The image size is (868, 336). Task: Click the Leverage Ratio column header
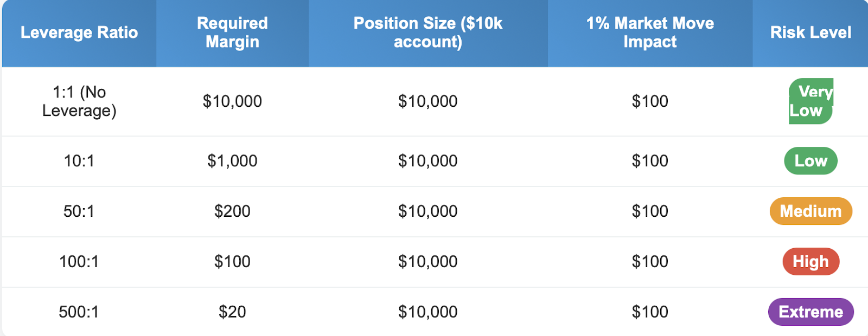[79, 33]
